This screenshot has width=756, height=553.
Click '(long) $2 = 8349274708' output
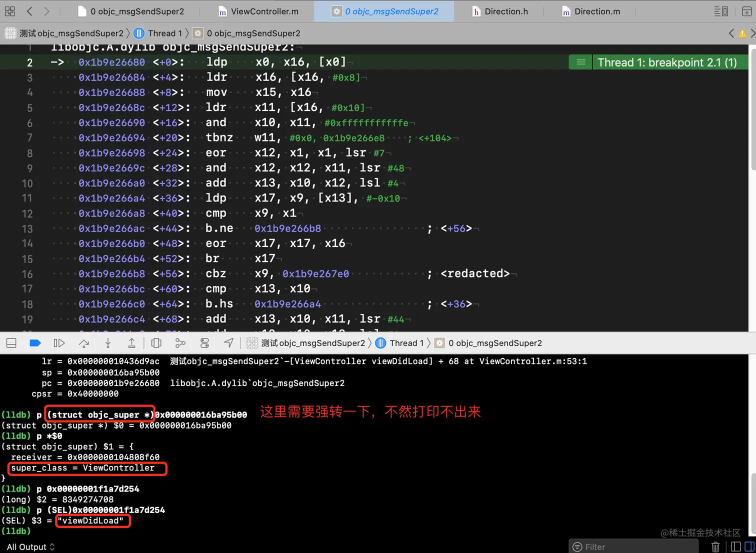57,499
